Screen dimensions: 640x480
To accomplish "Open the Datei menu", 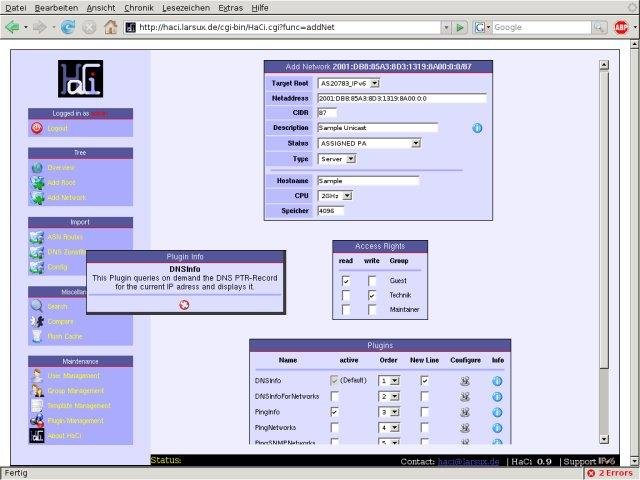I will 16,8.
